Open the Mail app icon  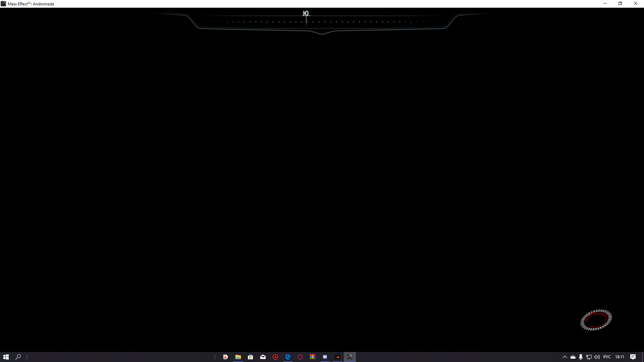263,357
